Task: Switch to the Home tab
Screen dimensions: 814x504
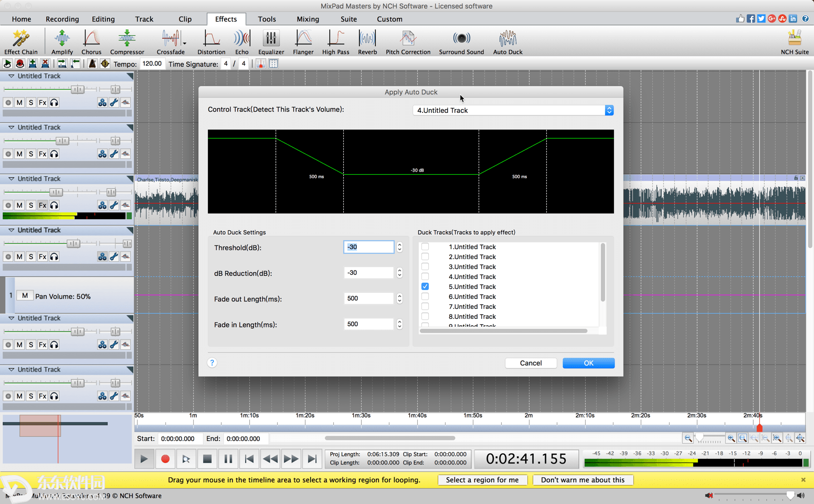Action: tap(22, 19)
